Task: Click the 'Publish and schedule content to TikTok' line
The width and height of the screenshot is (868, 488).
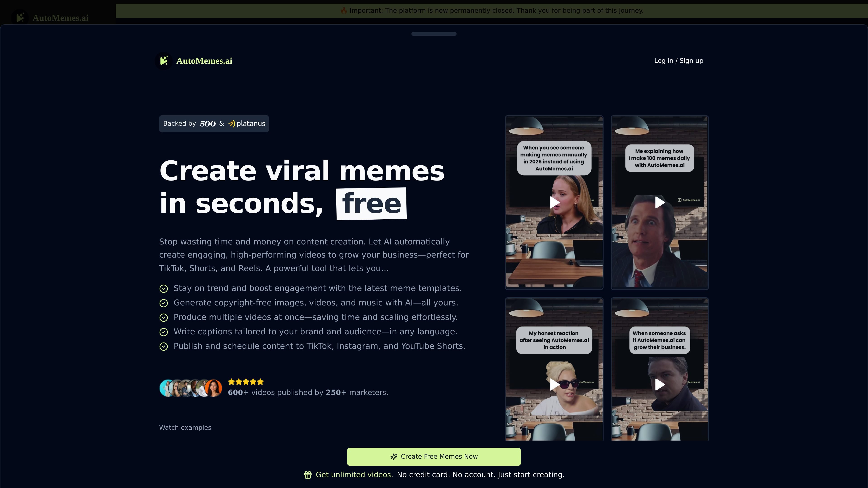Action: [319, 346]
